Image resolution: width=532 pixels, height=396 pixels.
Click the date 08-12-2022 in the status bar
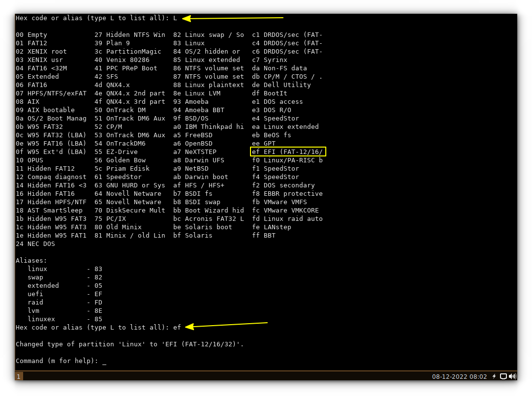(449, 376)
